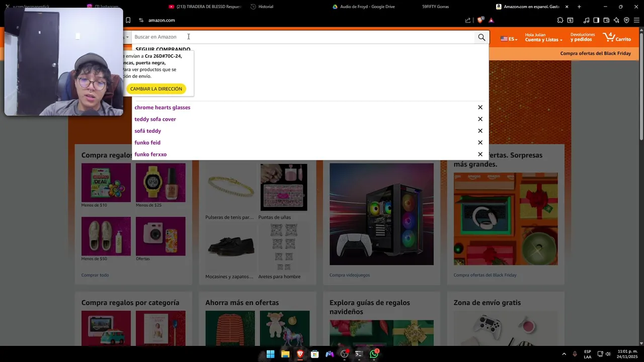644x362 pixels.
Task: Click 'Compra ofertas del Black Friday' banner link
Action: [596, 53]
